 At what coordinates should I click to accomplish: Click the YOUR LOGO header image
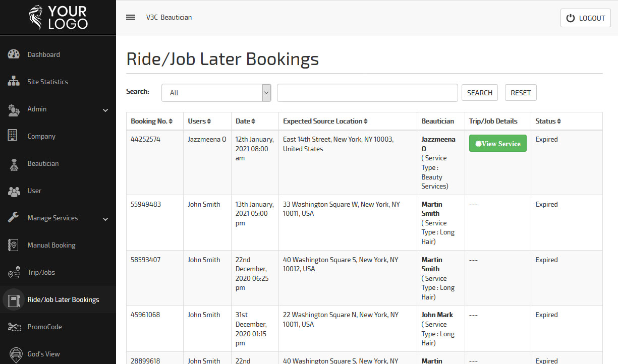coord(58,17)
